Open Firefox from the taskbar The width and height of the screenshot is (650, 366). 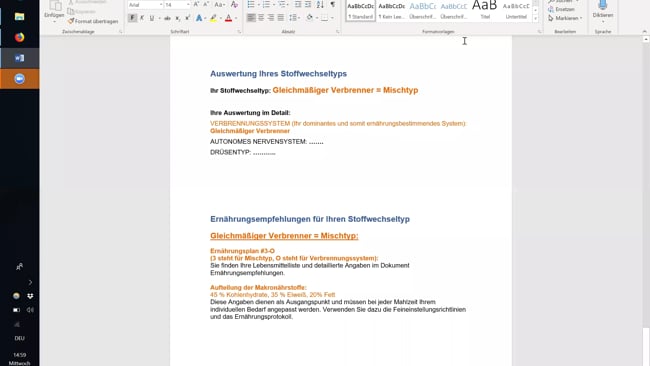(19, 37)
